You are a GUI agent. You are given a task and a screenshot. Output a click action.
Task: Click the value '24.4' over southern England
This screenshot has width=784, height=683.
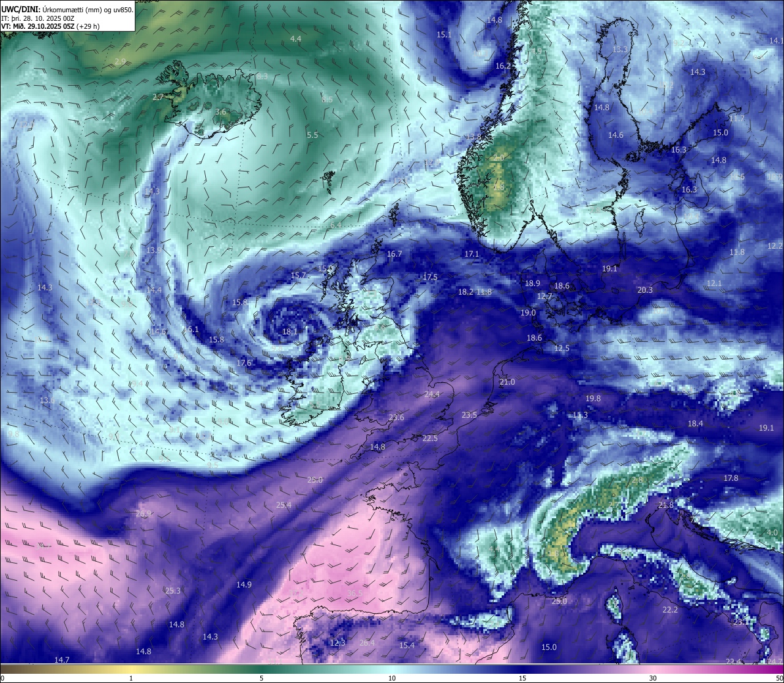[432, 394]
